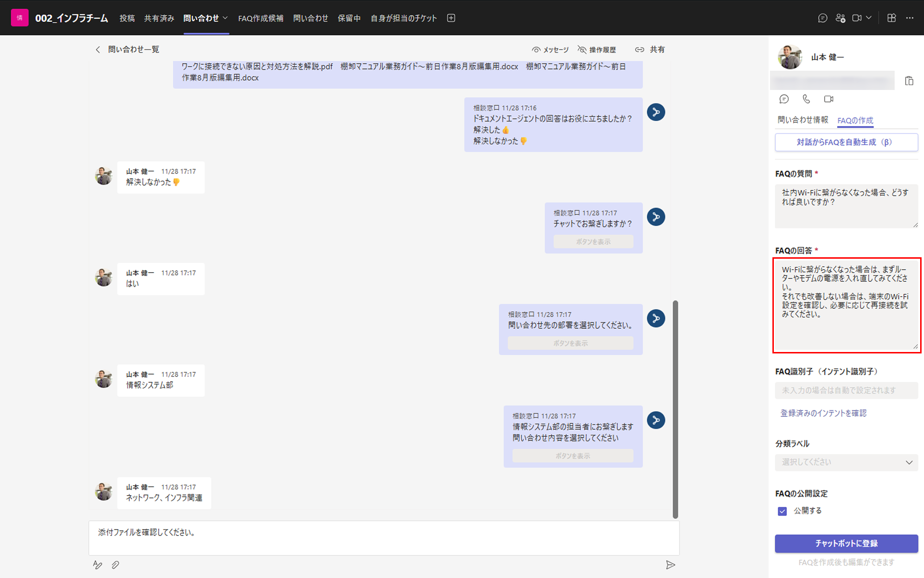The width and height of the screenshot is (924, 578).
Task: Click the 共有 link button
Action: pos(650,50)
